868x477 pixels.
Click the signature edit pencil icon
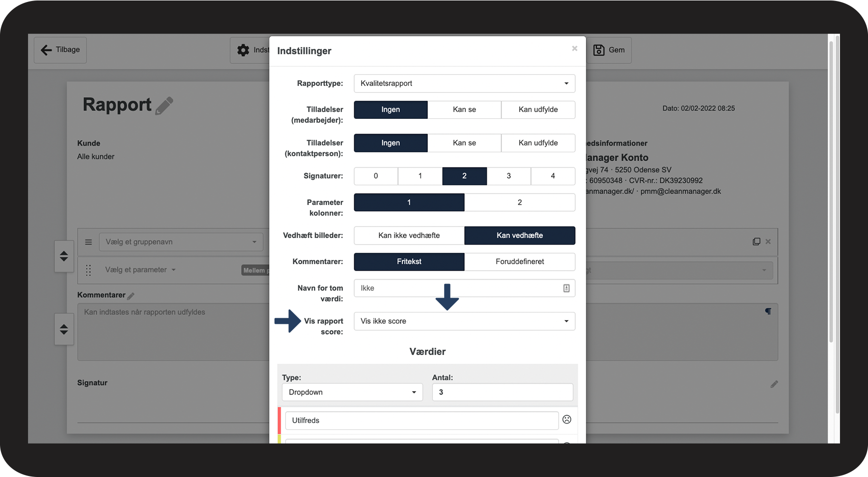coord(774,384)
